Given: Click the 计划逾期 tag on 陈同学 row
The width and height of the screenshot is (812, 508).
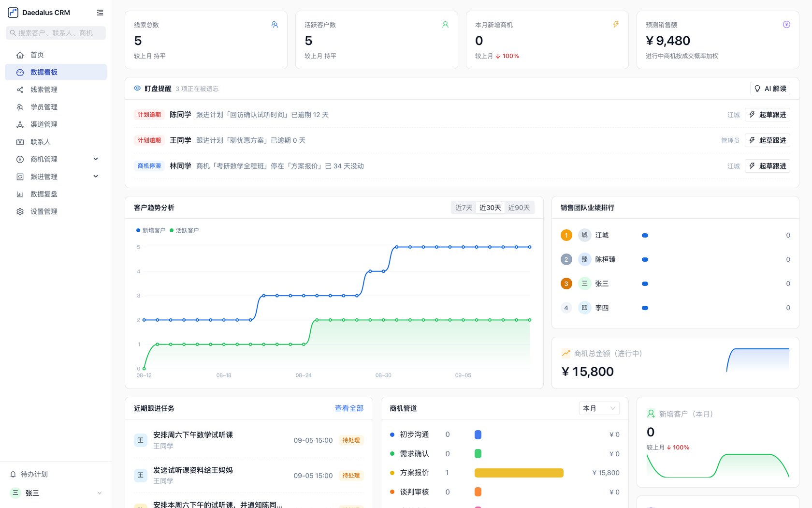Looking at the screenshot, I should (149, 115).
